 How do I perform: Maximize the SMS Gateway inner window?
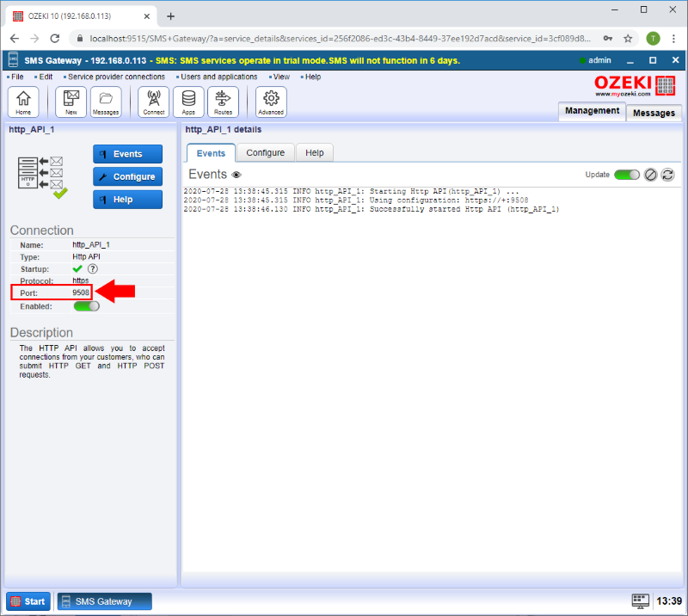pos(653,60)
